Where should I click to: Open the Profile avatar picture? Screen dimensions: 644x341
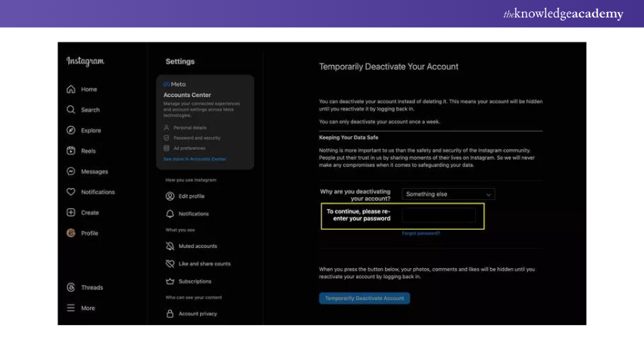71,233
